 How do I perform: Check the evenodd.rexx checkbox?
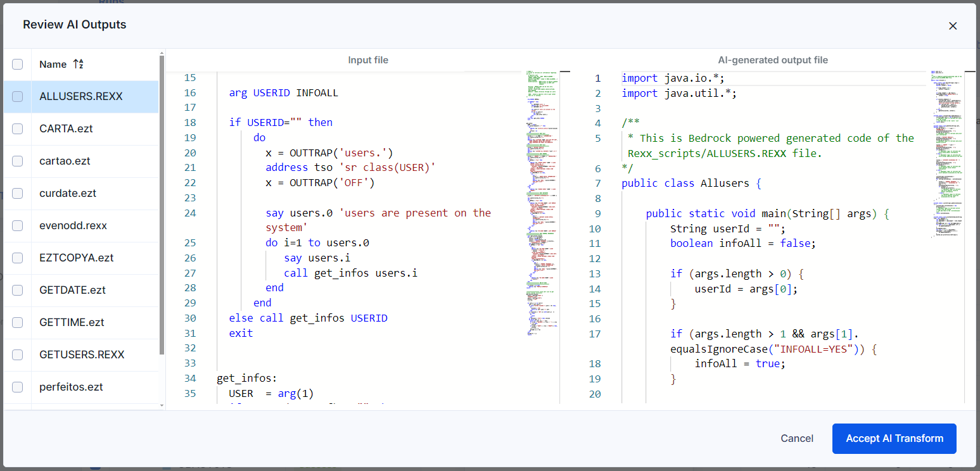coord(18,225)
